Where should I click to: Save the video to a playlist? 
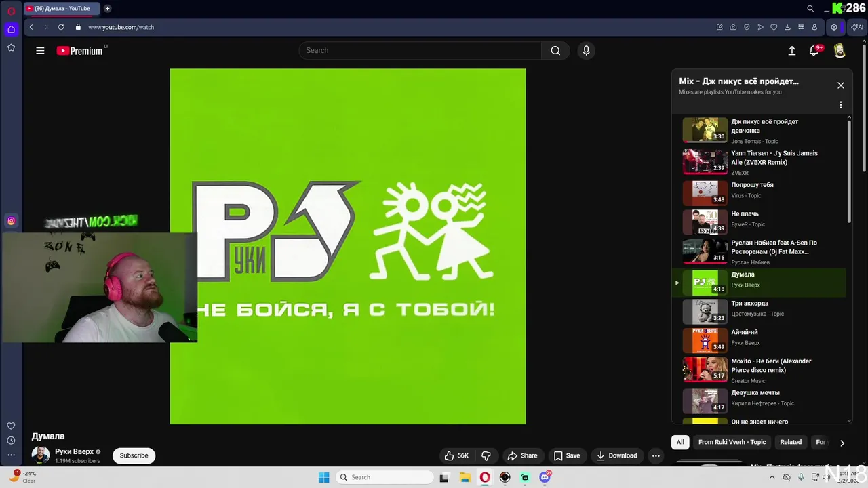pos(566,455)
